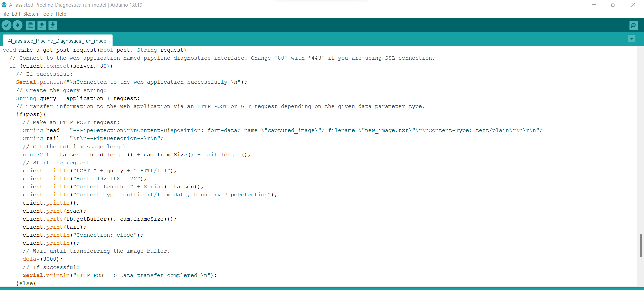The width and height of the screenshot is (644, 290).
Task: Create a new sketch with New icon
Action: click(31, 25)
